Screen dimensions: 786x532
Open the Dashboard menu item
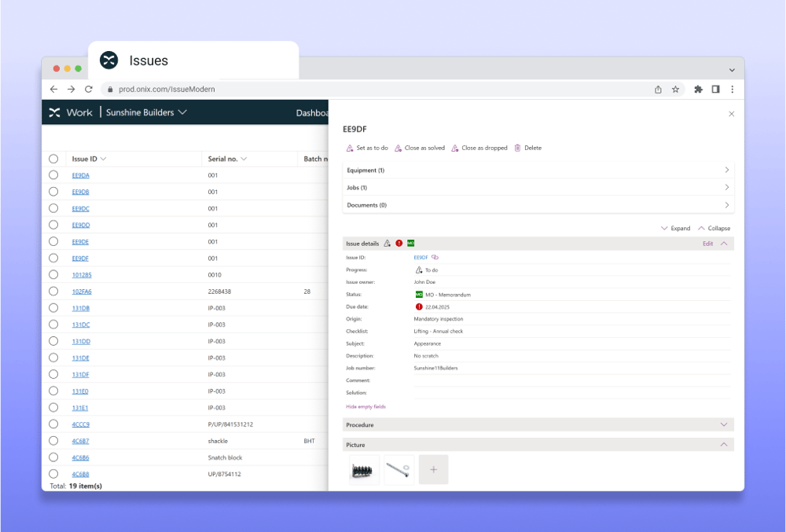click(x=312, y=112)
